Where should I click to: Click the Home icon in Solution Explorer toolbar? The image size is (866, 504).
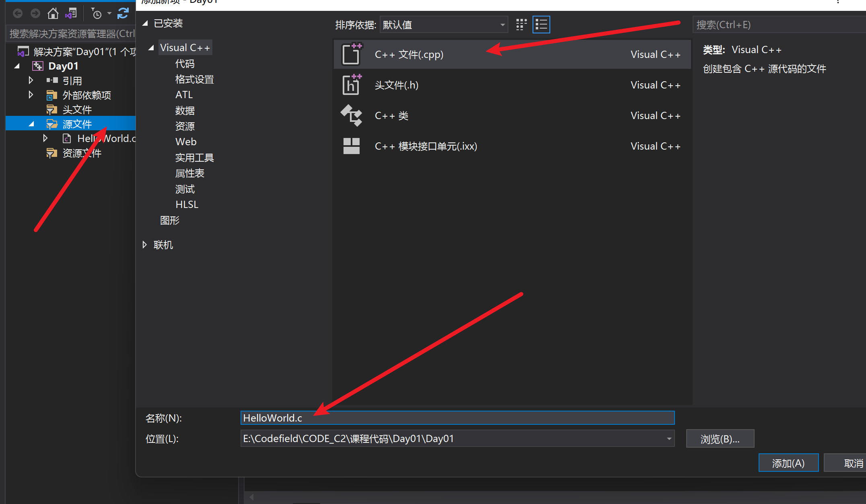tap(53, 14)
